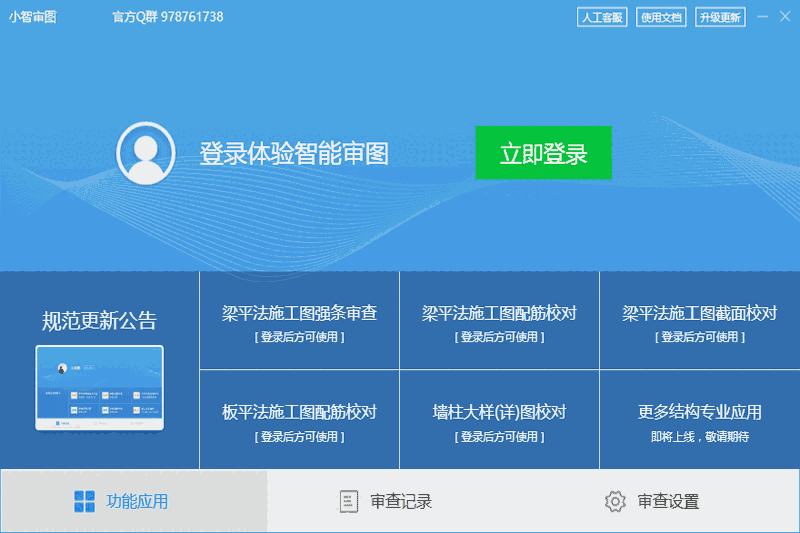Open 墙柱大样(详)图校对 tile
Viewport: 800px width, 533px height.
click(x=499, y=419)
